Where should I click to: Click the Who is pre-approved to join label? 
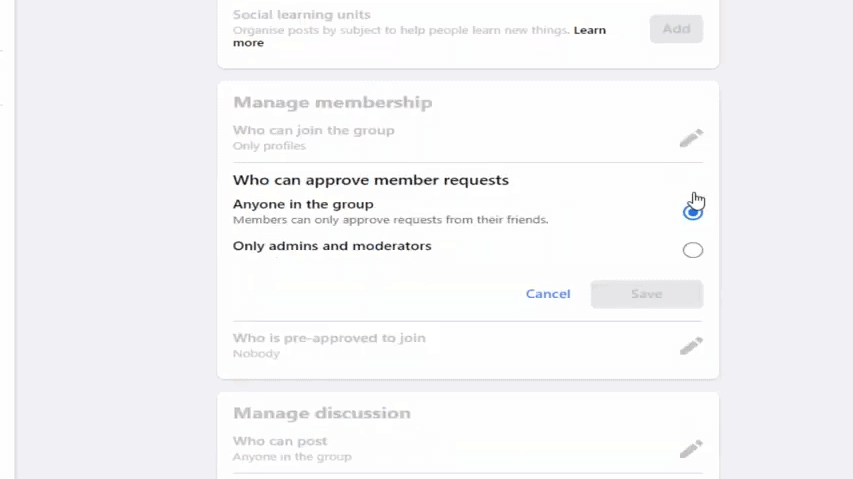329,338
